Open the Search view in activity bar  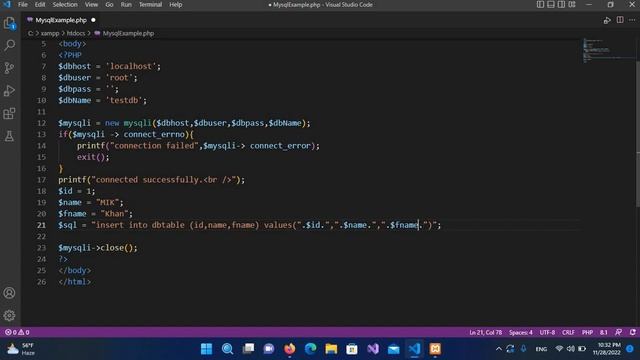click(9, 45)
